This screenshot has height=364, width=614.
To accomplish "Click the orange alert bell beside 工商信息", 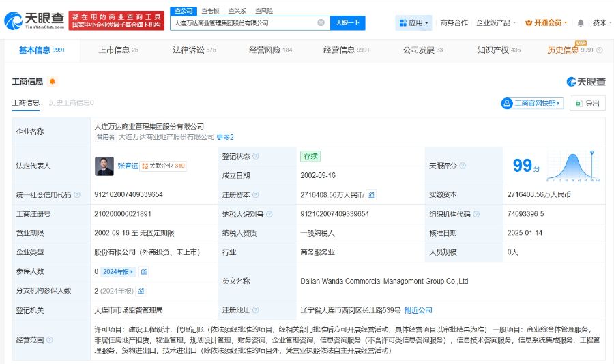I will point(53,82).
